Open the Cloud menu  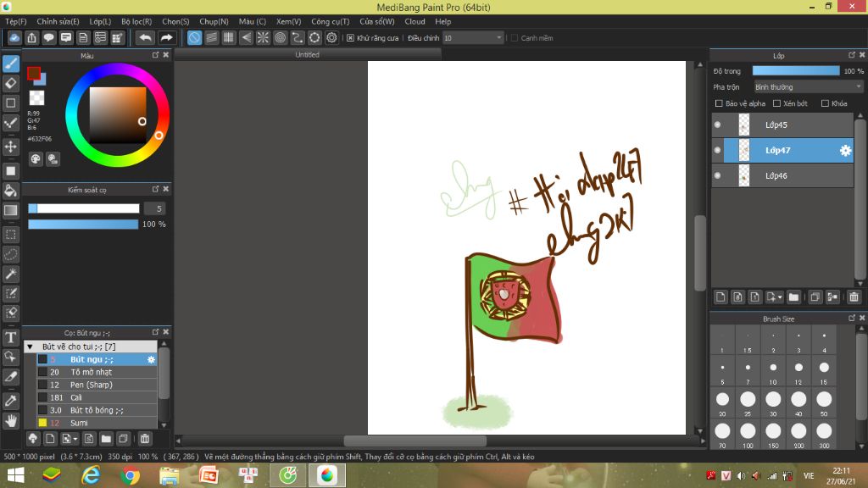[x=415, y=21]
